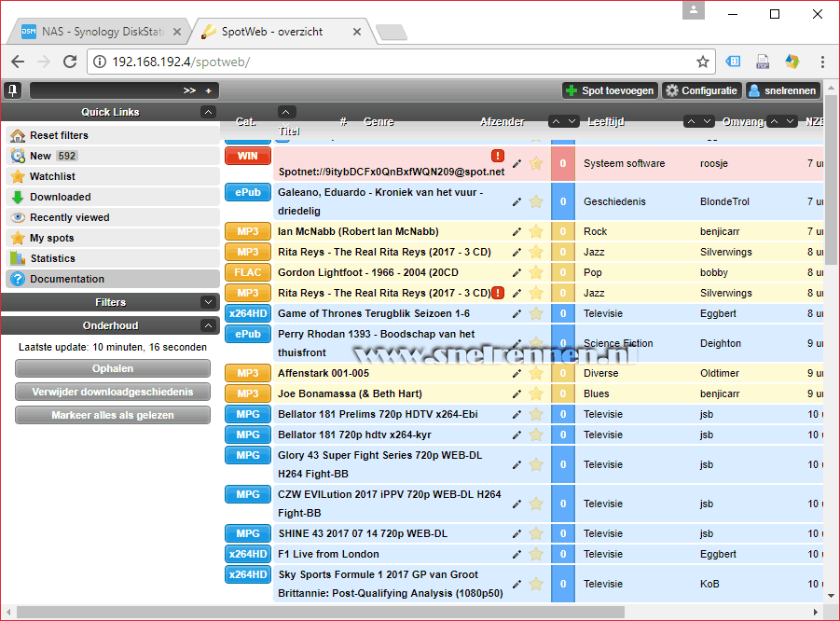Click the Spot toevoegen button
The height and width of the screenshot is (621, 840).
(x=610, y=90)
